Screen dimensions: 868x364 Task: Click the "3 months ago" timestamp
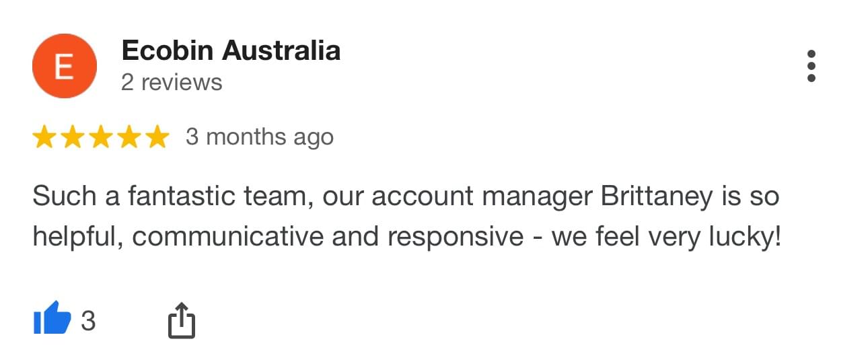(260, 137)
